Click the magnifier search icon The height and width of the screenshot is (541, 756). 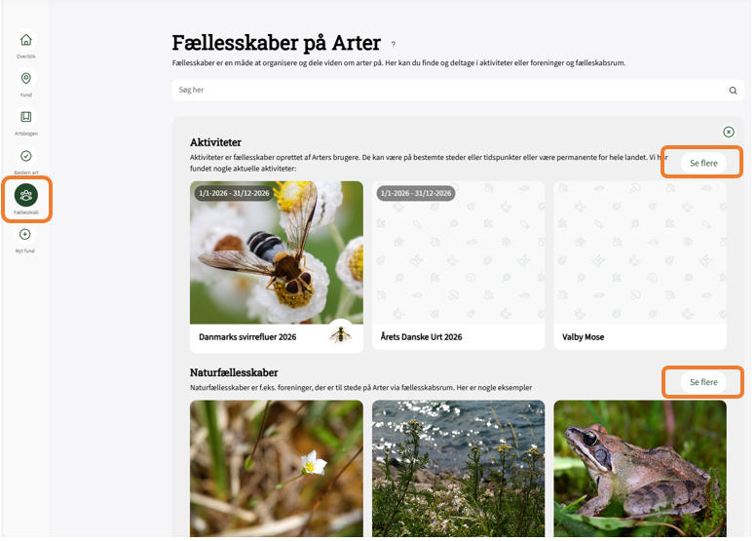[733, 91]
